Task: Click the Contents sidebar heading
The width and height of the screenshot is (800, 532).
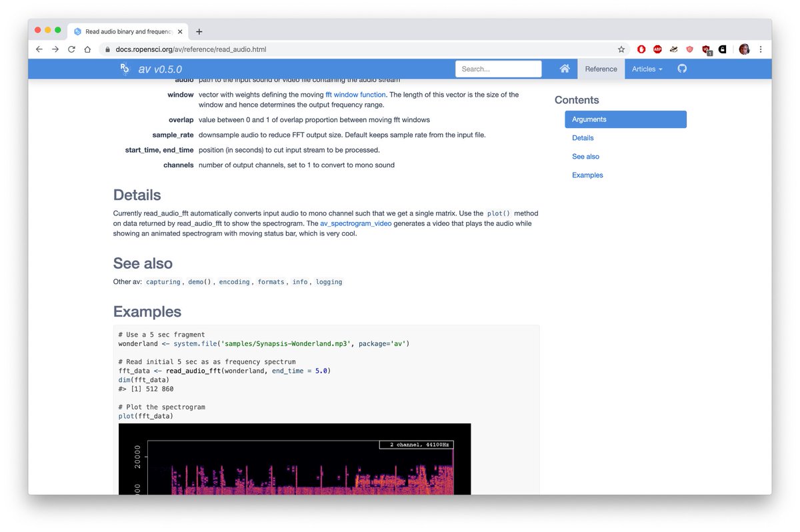Action: (577, 100)
